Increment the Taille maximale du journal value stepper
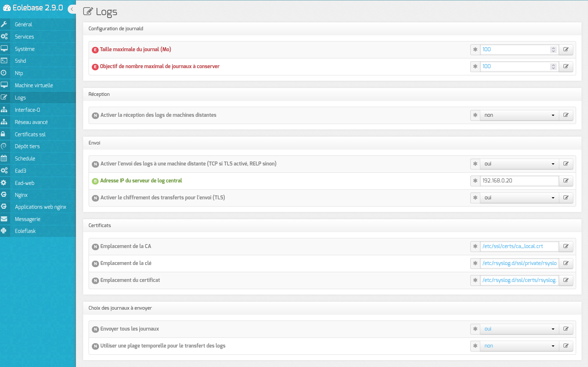The height and width of the screenshot is (367, 588). [553, 48]
